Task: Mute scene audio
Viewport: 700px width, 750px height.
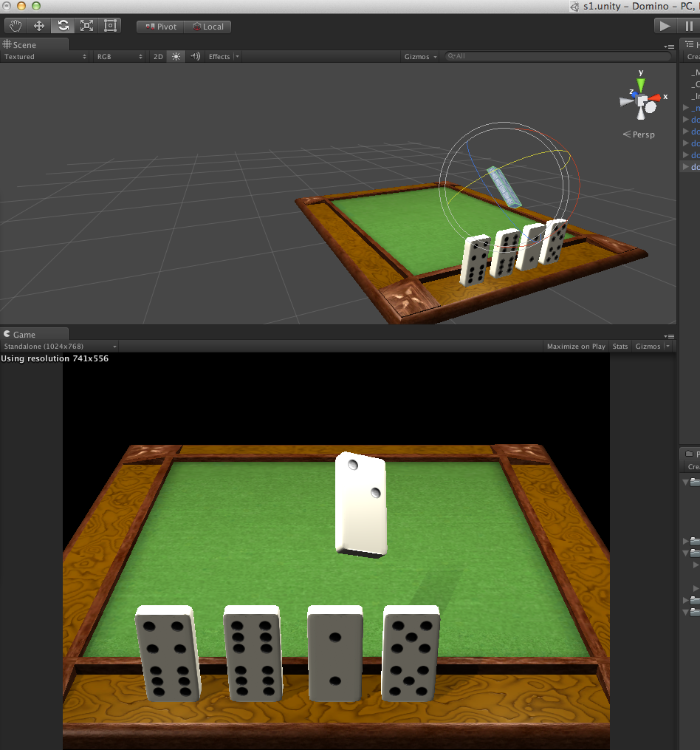Action: [193, 56]
